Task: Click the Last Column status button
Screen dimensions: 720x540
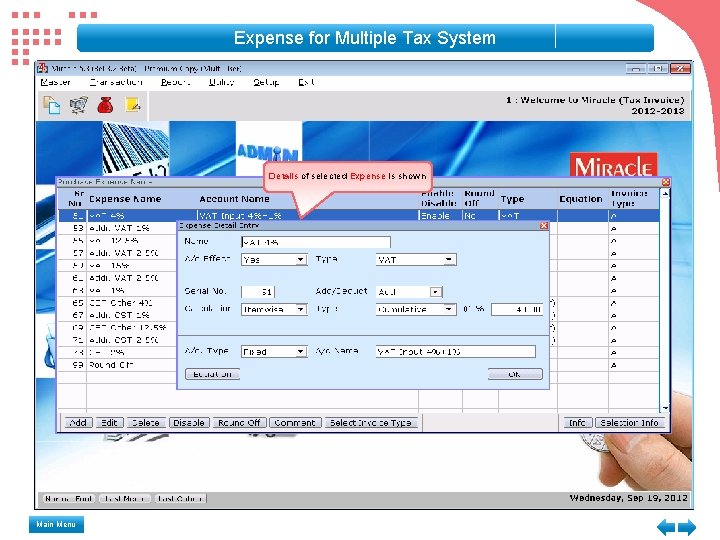Action: [180, 499]
